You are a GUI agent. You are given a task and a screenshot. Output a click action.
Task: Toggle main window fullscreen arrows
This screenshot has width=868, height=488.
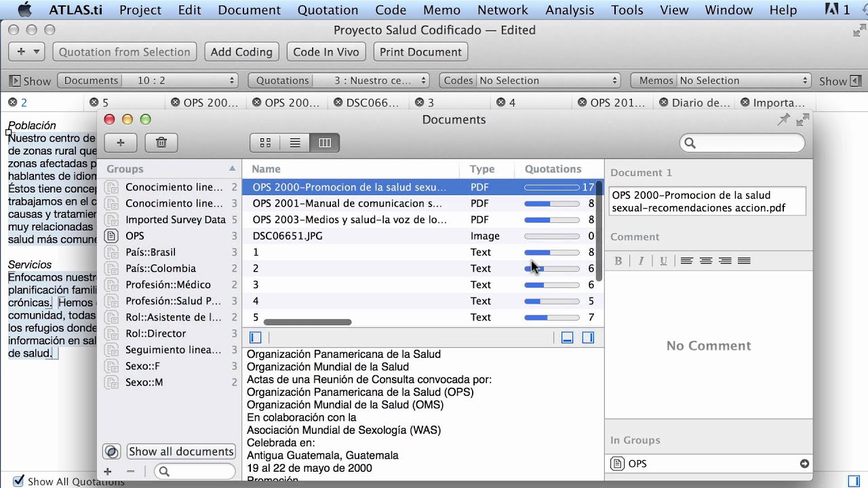point(859,30)
